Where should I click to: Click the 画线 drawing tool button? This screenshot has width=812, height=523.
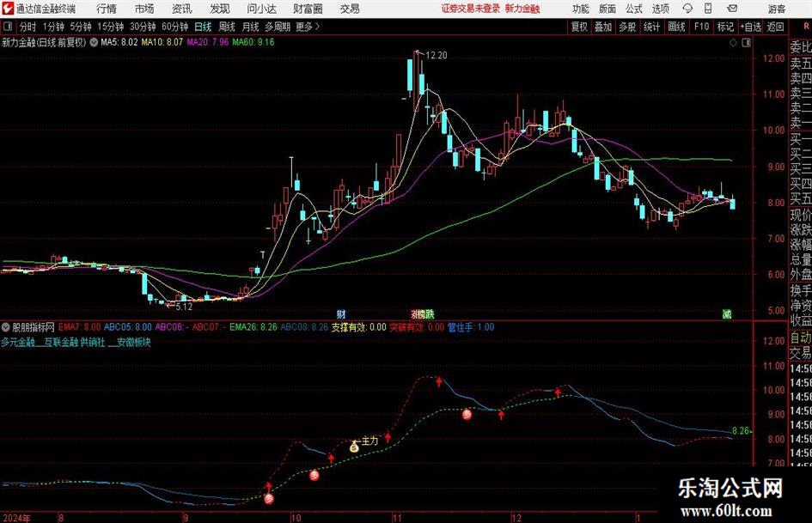coord(676,27)
